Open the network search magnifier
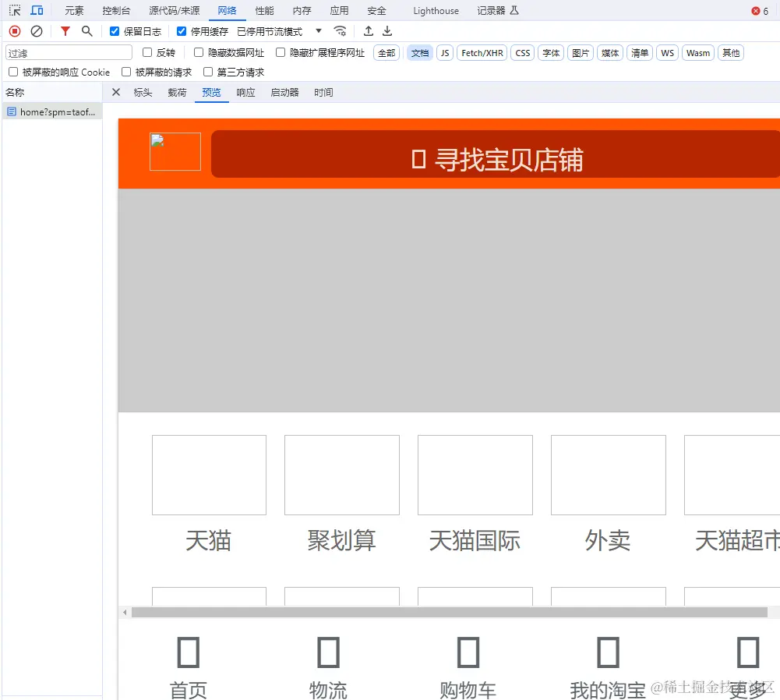 click(87, 31)
